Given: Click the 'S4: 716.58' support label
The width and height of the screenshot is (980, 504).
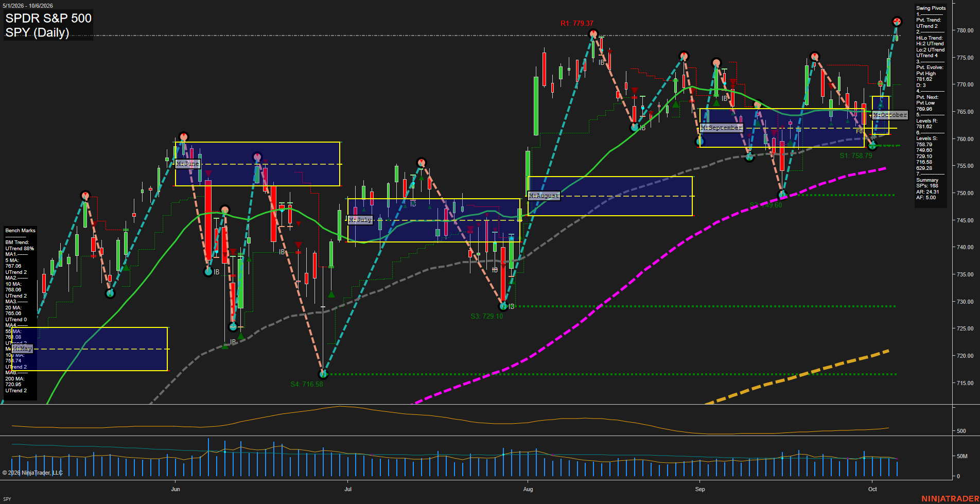Looking at the screenshot, I should [306, 384].
